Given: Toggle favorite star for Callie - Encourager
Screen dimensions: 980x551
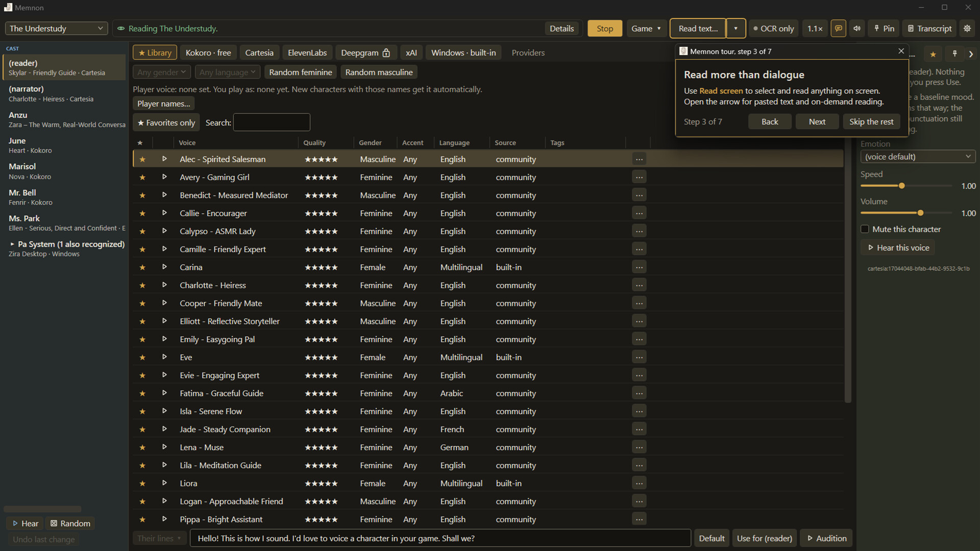Looking at the screenshot, I should pyautogui.click(x=142, y=213).
